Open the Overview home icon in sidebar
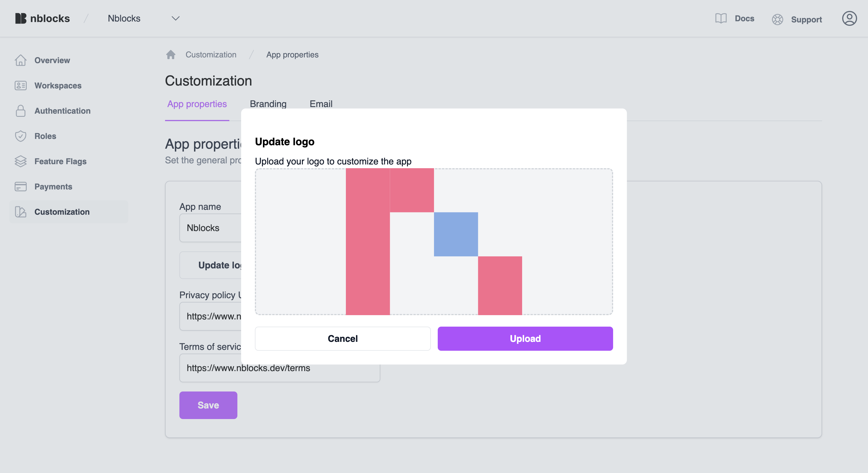The height and width of the screenshot is (473, 868). tap(21, 60)
